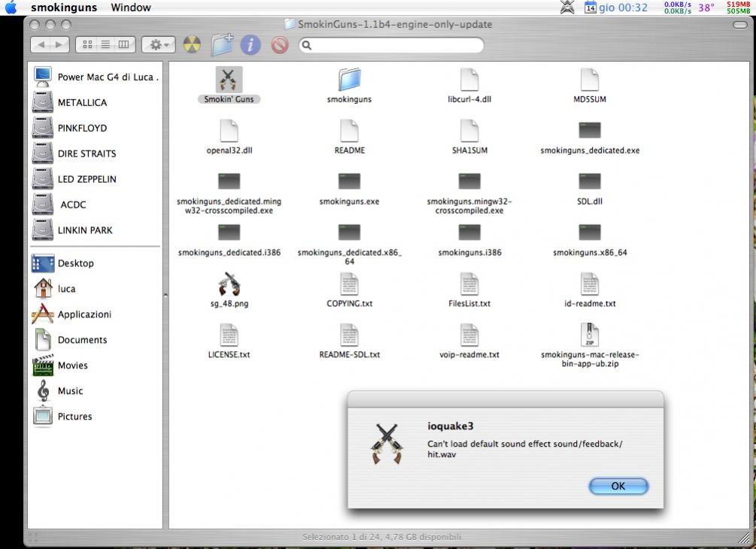Switch Finder to list view
Screen dimensions: 756x549
(x=105, y=45)
